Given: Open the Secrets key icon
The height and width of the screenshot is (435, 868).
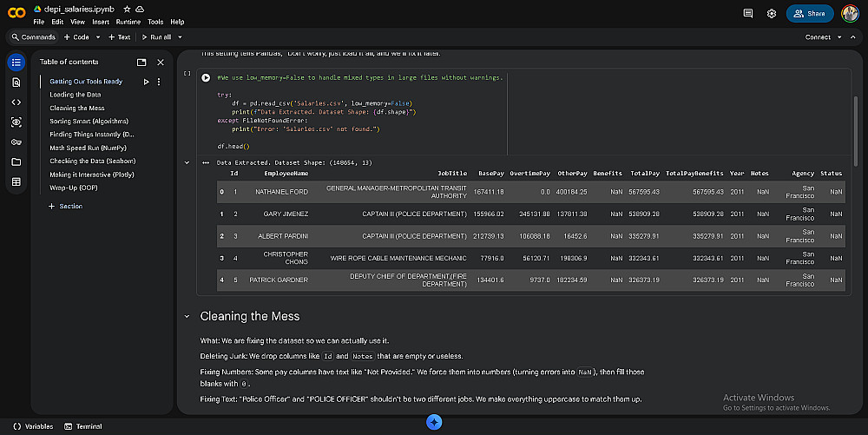Looking at the screenshot, I should coord(16,142).
